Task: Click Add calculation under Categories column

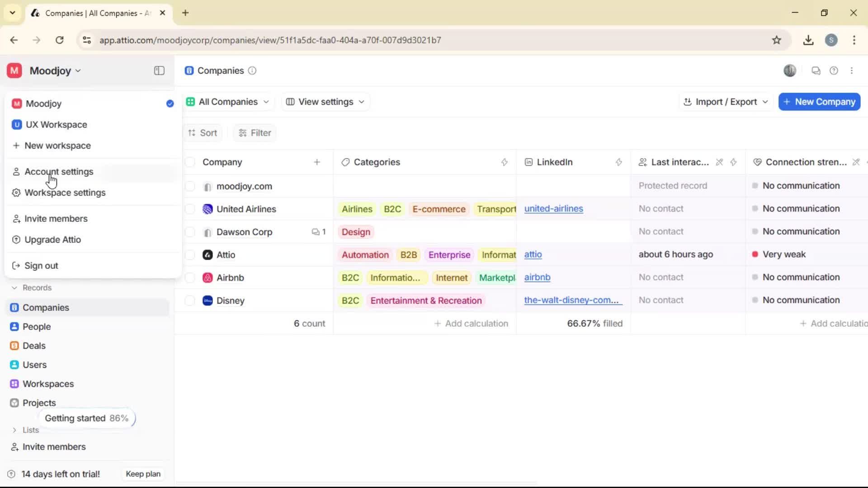Action: coord(471,324)
